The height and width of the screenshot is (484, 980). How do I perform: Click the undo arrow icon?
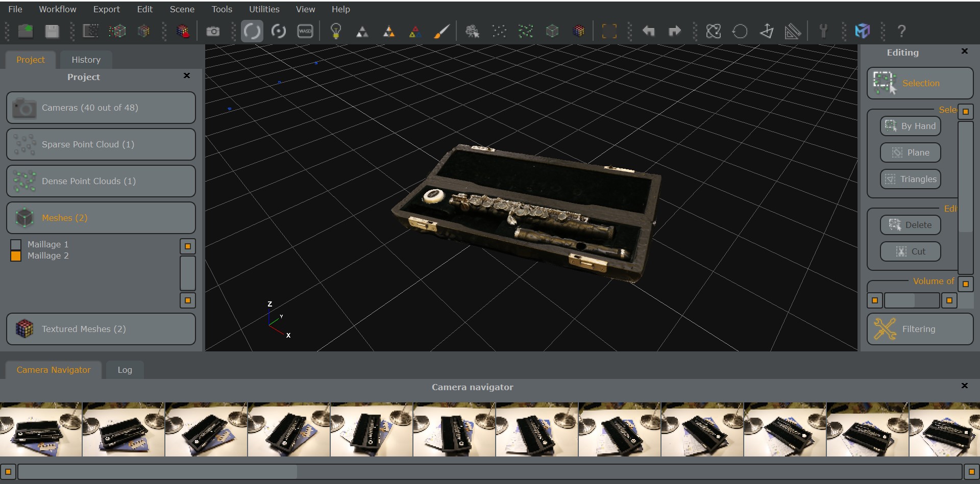pyautogui.click(x=648, y=32)
